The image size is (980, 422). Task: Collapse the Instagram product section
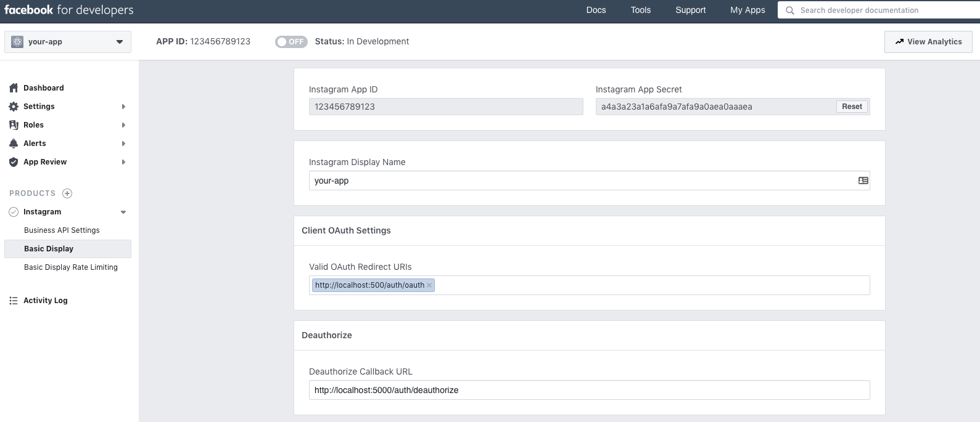click(x=123, y=212)
